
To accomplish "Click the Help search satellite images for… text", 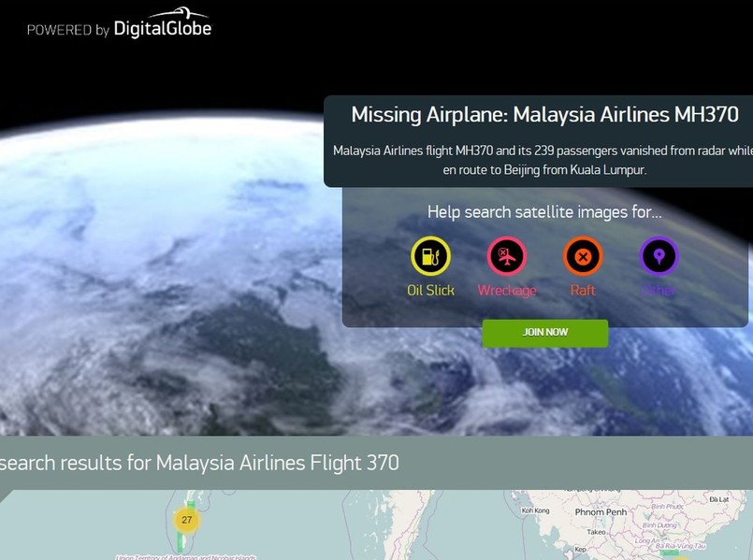I will 544,211.
